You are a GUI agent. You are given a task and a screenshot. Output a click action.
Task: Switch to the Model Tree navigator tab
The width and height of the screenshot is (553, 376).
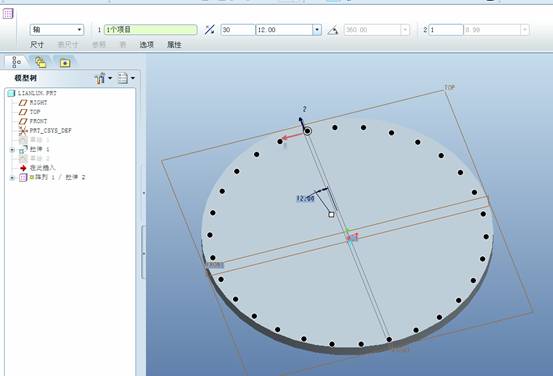pos(16,62)
